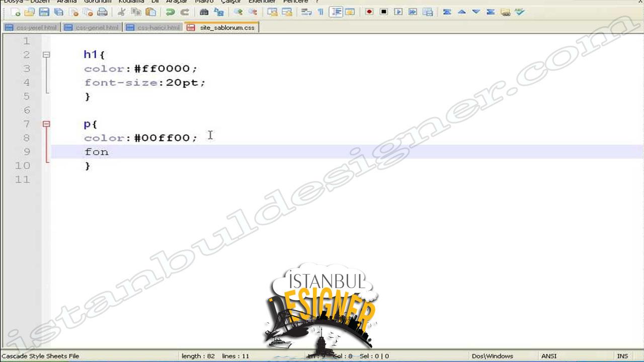Save the recorded macro icon
Viewport: 644px width, 362px height.
428,12
